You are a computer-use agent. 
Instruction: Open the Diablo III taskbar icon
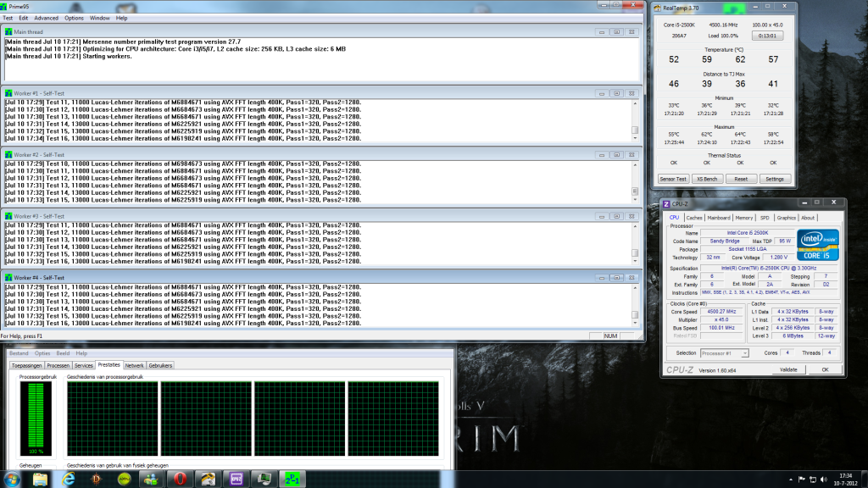click(x=97, y=480)
